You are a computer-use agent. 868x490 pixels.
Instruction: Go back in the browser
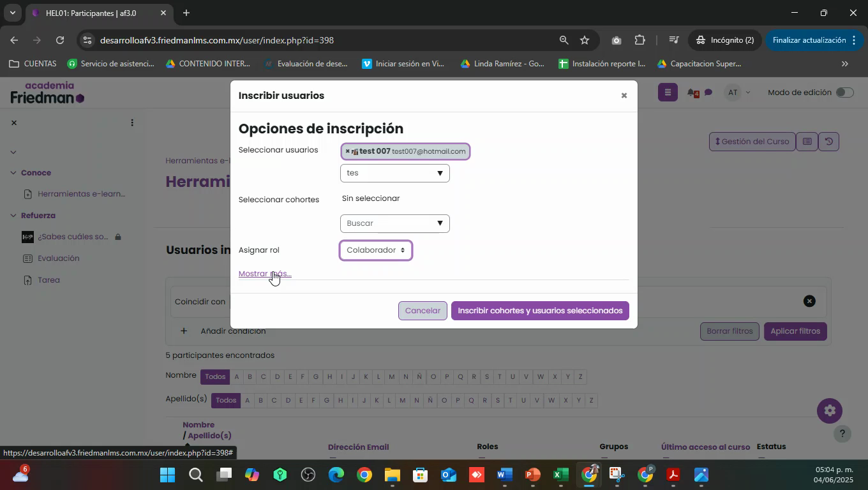click(15, 40)
